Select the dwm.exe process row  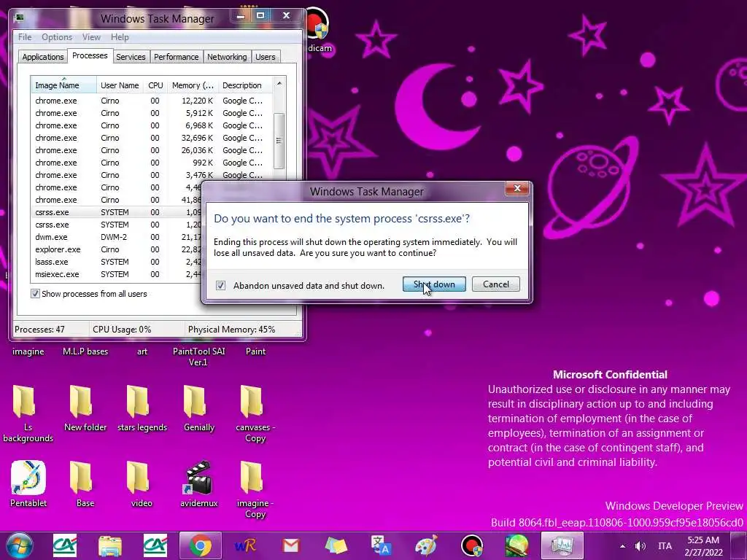117,237
